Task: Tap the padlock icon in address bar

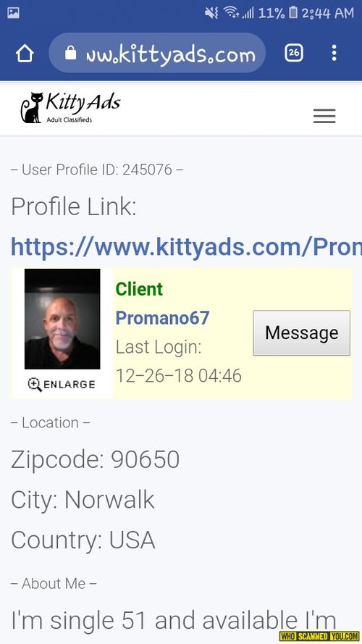Action: tap(71, 53)
